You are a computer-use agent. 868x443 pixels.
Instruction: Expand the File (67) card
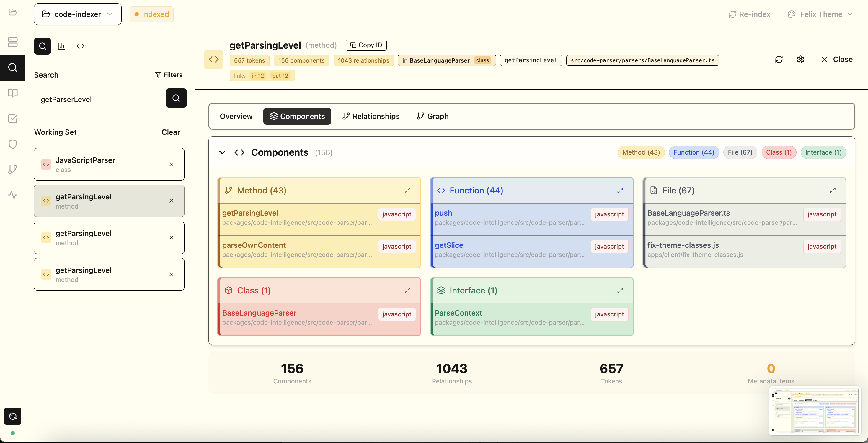[833, 191]
